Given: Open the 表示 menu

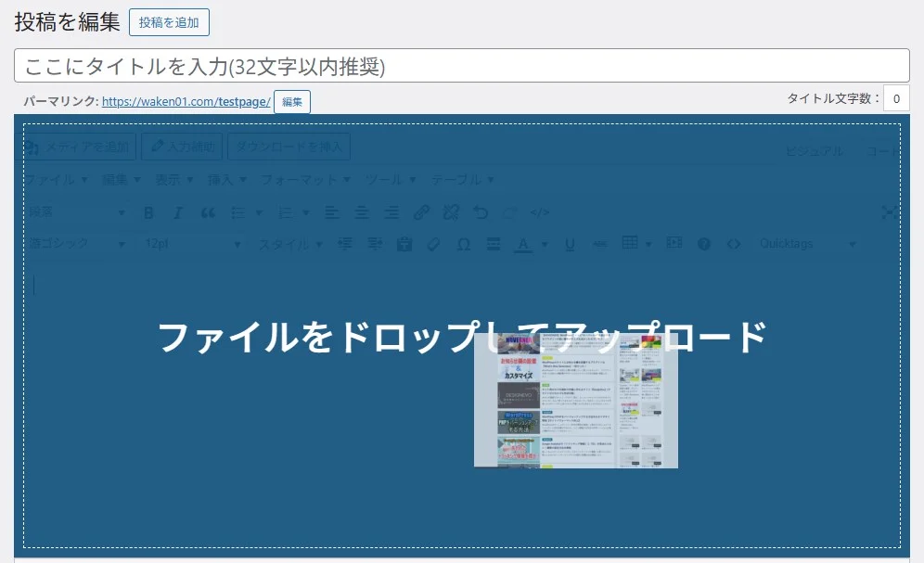Looking at the screenshot, I should (x=173, y=180).
